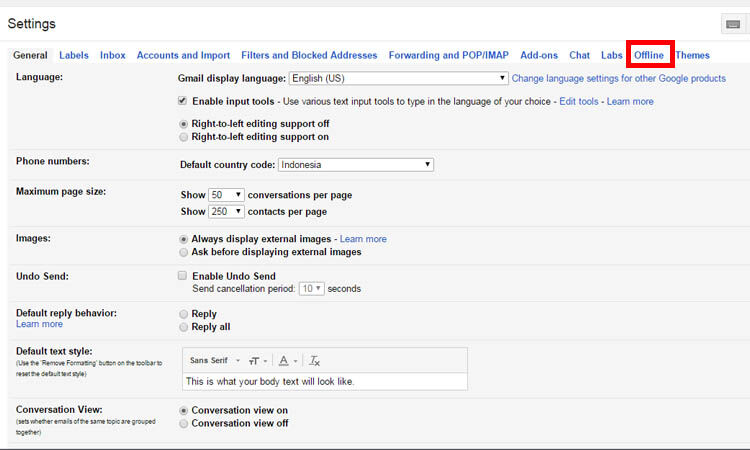The image size is (750, 450).
Task: Open contacts per page dropdown
Action: coord(226,212)
